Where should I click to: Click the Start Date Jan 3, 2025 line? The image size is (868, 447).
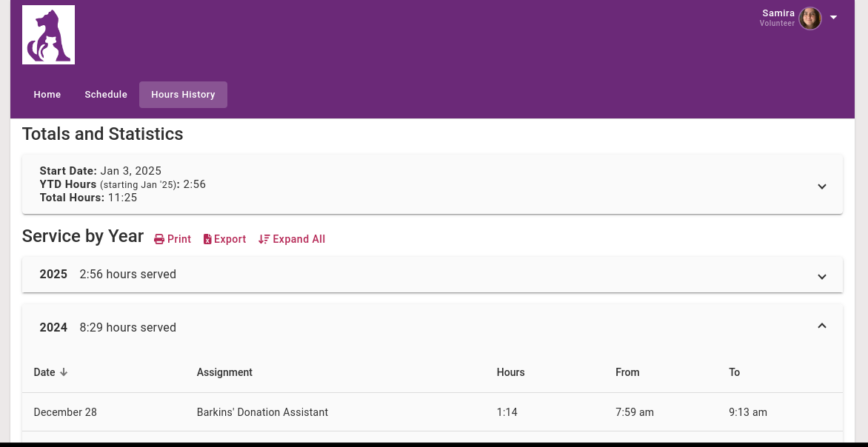100,171
